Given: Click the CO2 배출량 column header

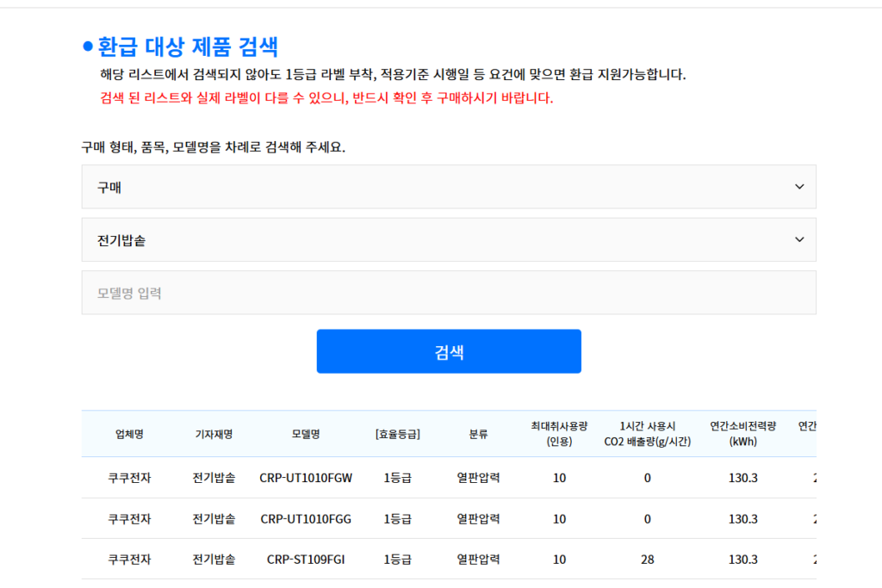Looking at the screenshot, I should click(x=647, y=434).
